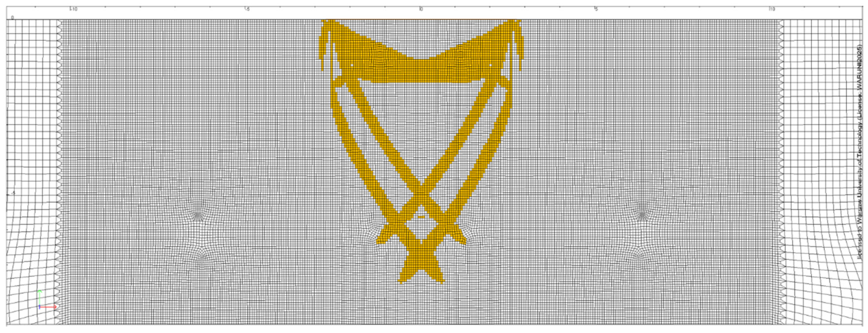Click the blue origin point of the axis triad

pos(39,307)
